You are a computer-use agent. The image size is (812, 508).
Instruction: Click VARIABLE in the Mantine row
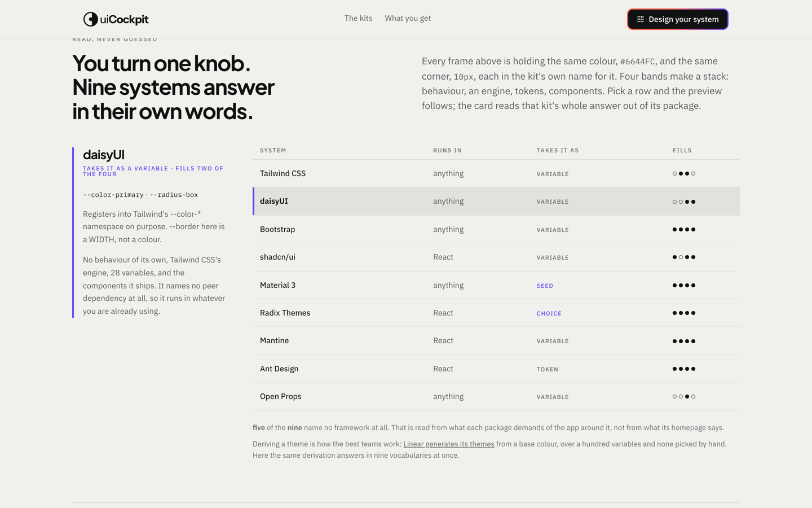[x=553, y=341]
